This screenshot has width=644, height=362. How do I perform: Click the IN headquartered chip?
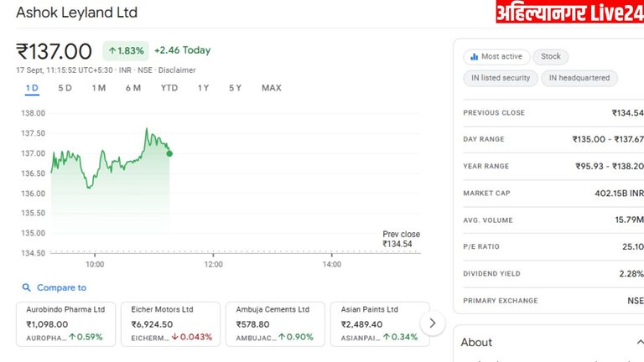(x=579, y=78)
